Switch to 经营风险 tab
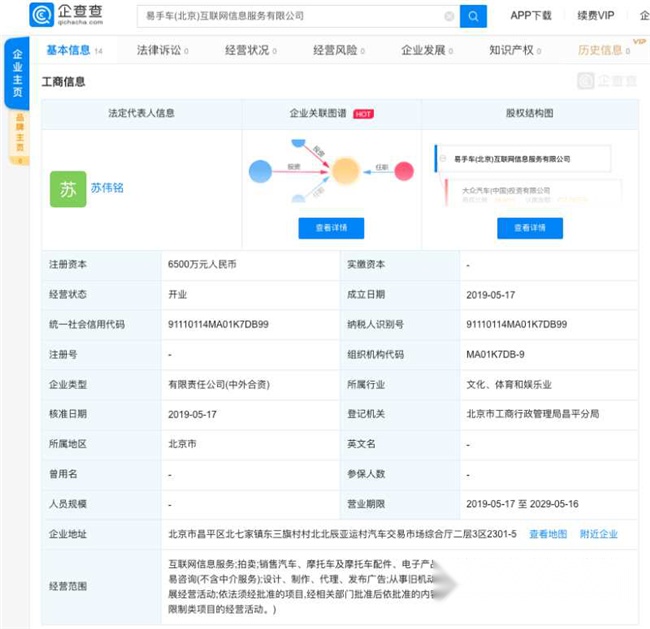This screenshot has height=629, width=650. (x=339, y=50)
